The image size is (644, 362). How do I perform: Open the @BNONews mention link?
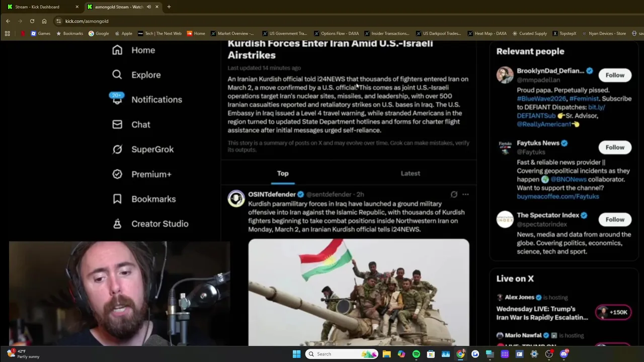click(568, 179)
